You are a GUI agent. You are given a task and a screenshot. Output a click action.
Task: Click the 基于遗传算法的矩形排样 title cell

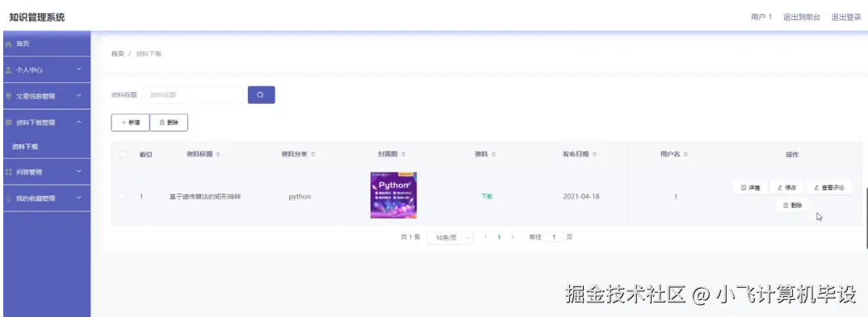point(205,196)
